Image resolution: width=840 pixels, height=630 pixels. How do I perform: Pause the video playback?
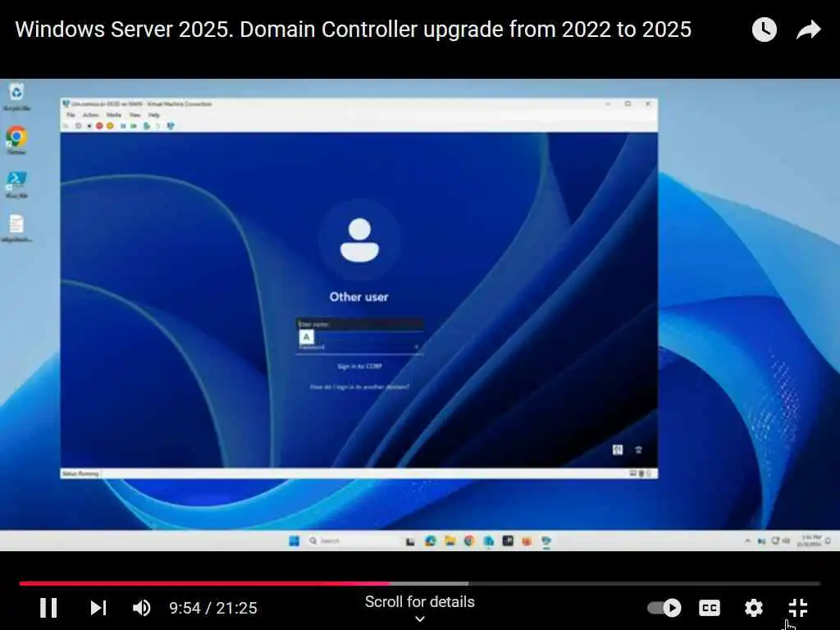coord(48,608)
